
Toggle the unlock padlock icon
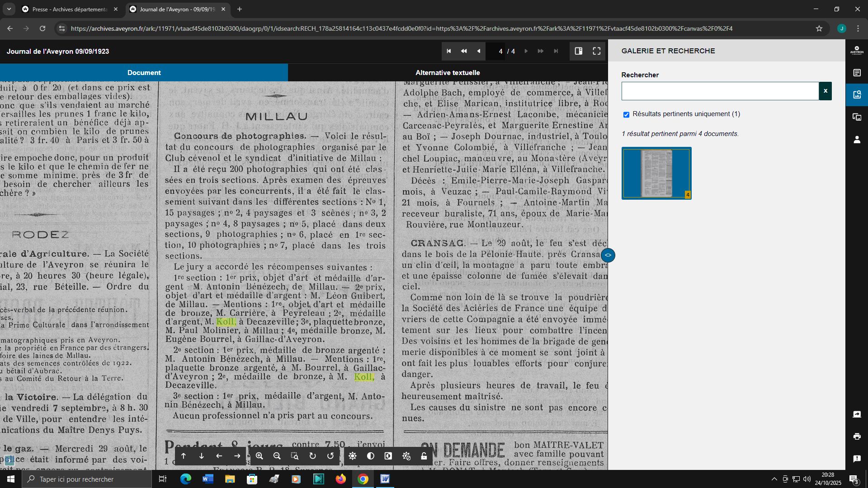(424, 456)
